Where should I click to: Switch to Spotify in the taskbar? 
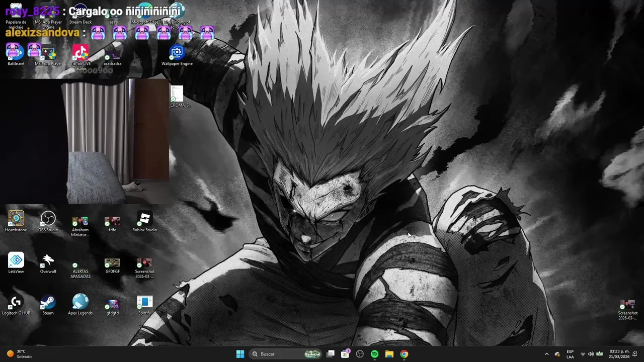(374, 354)
